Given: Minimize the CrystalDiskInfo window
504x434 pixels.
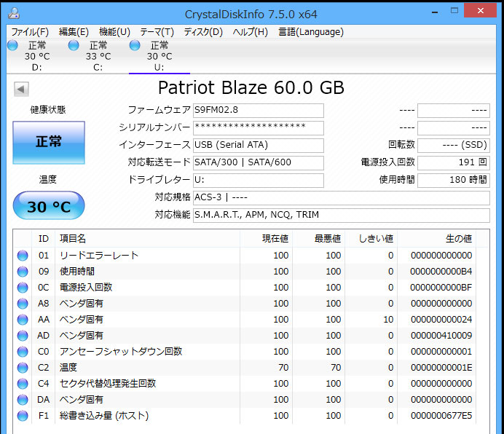Looking at the screenshot, I should [x=435, y=12].
